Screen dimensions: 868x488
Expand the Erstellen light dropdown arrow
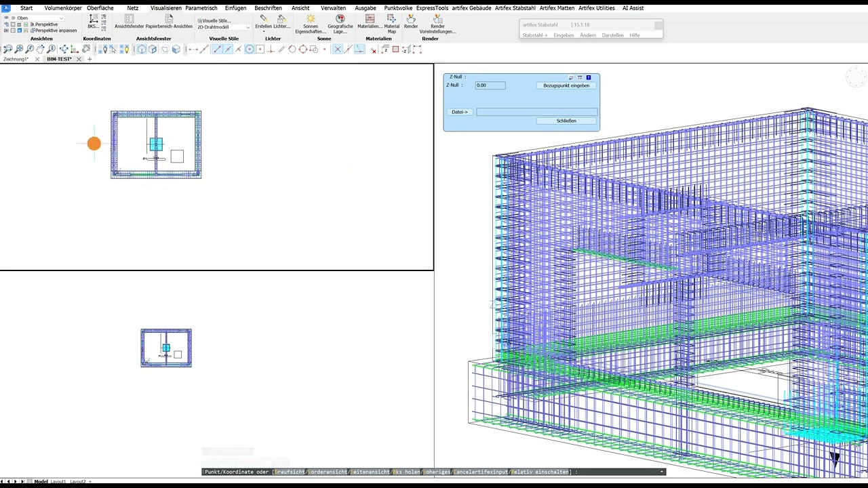[263, 32]
